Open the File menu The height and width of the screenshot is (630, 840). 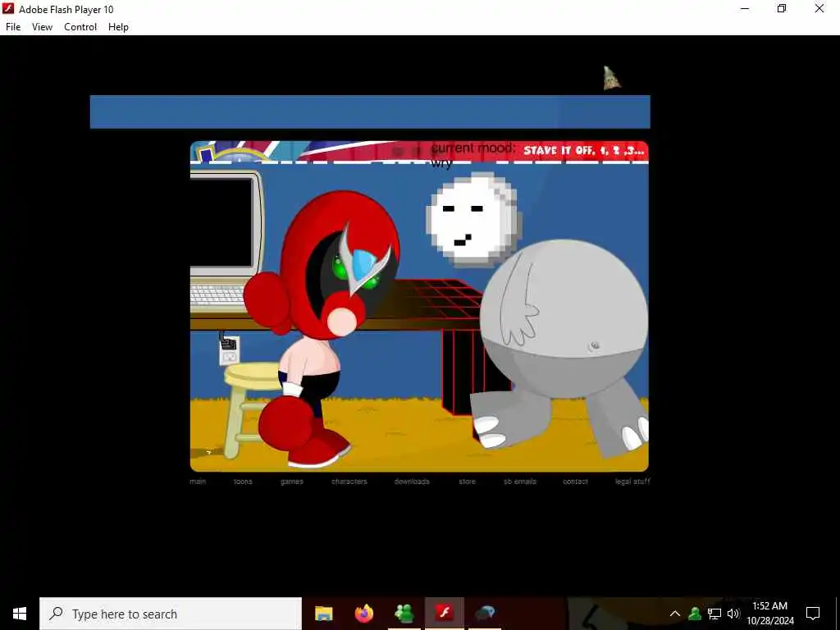pos(13,27)
